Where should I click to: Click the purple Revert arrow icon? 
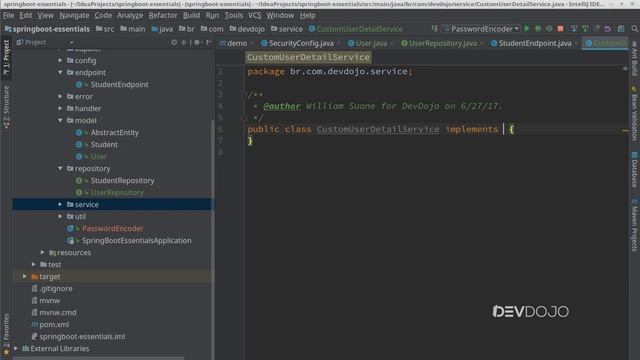point(608,29)
